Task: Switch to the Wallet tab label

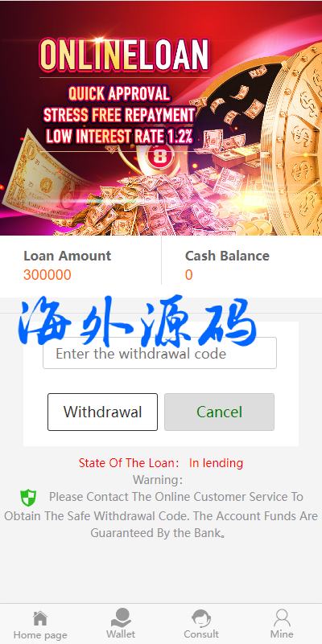Action: [x=121, y=634]
